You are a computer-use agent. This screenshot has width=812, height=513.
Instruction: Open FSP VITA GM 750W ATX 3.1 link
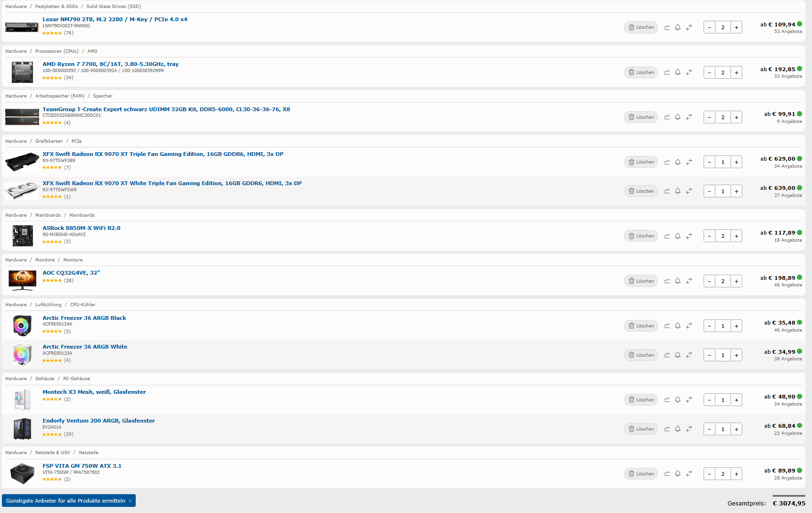(82, 466)
